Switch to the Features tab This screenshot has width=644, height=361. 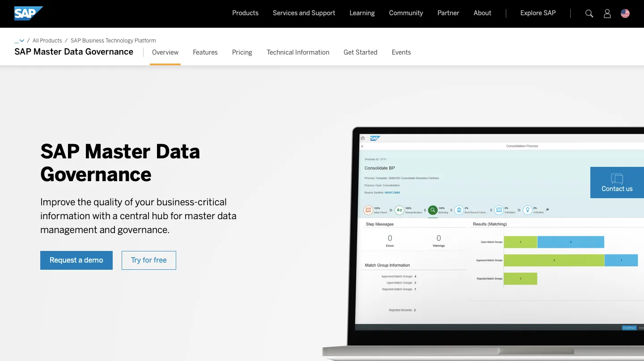point(205,52)
